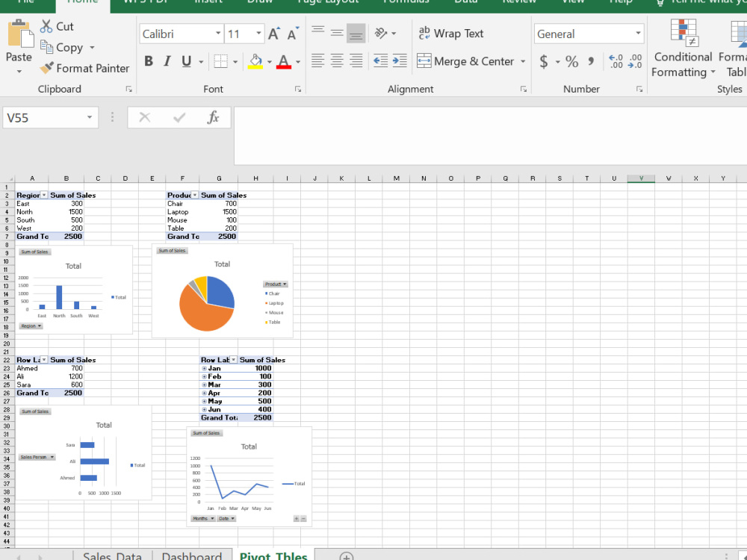Click the formula bar input

point(490,136)
